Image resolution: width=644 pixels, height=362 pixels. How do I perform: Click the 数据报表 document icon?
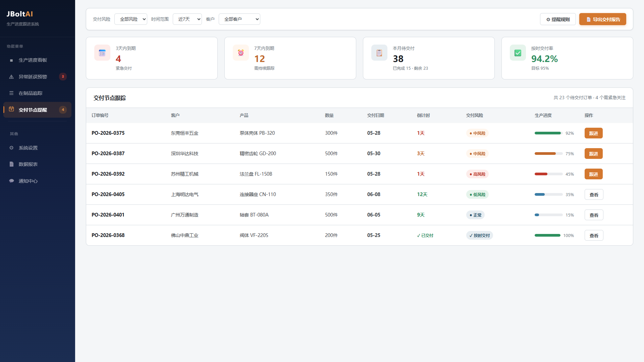point(11,164)
